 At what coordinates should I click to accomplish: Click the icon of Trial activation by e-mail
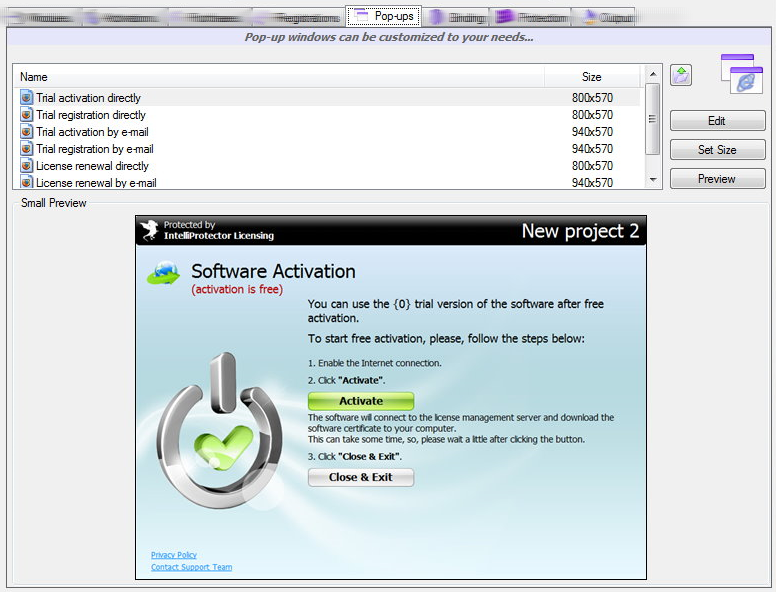coord(27,132)
